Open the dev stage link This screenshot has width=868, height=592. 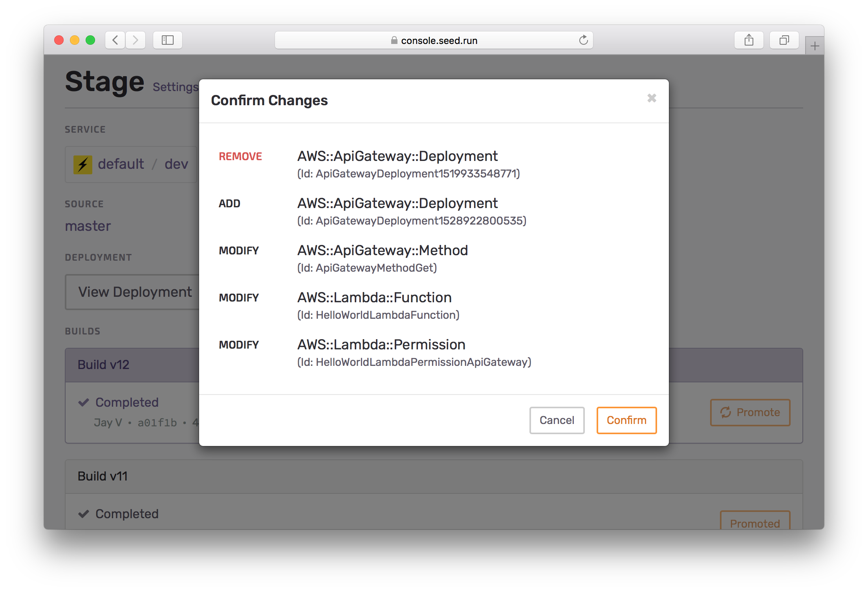pos(176,164)
